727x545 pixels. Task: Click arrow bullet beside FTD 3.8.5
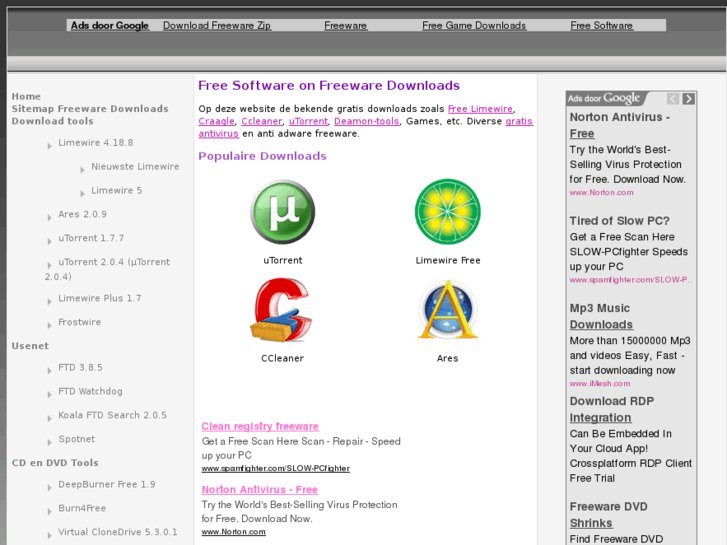49,371
